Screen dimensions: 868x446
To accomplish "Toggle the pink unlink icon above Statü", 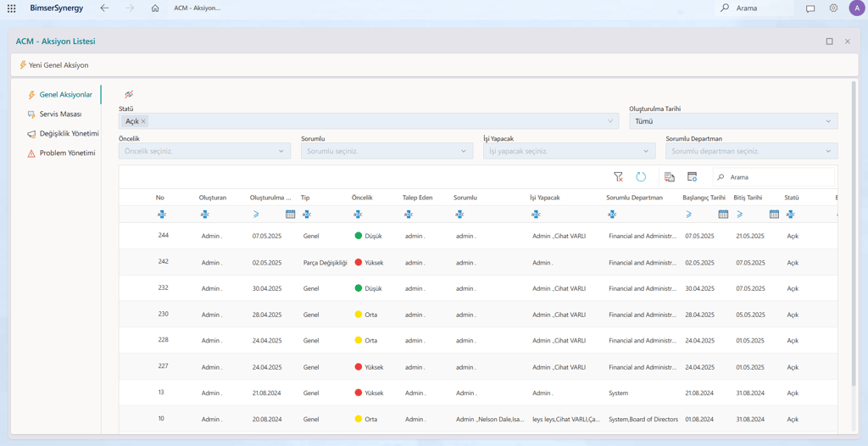I will coord(129,94).
